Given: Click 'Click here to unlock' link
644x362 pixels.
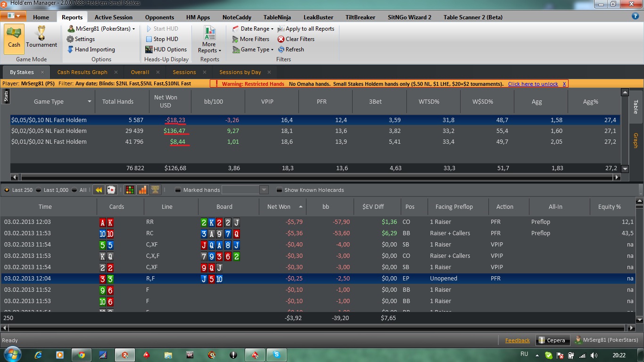Looking at the screenshot, I should tap(533, 84).
